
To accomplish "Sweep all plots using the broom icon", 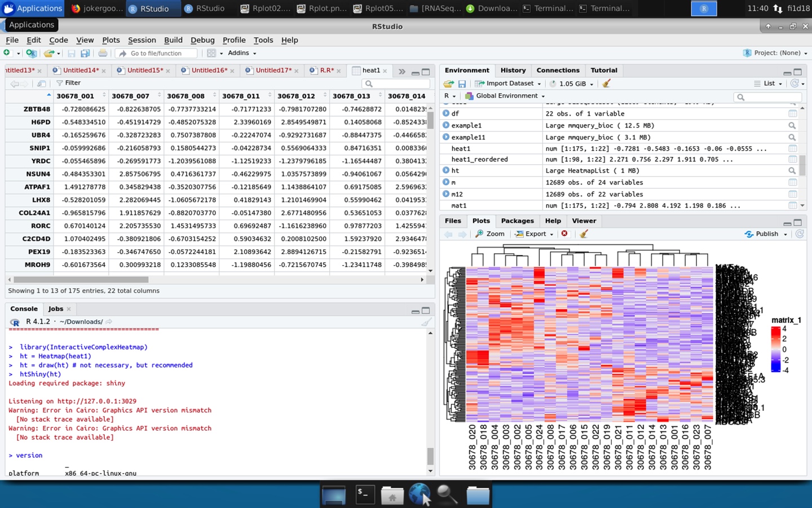I will [583, 233].
